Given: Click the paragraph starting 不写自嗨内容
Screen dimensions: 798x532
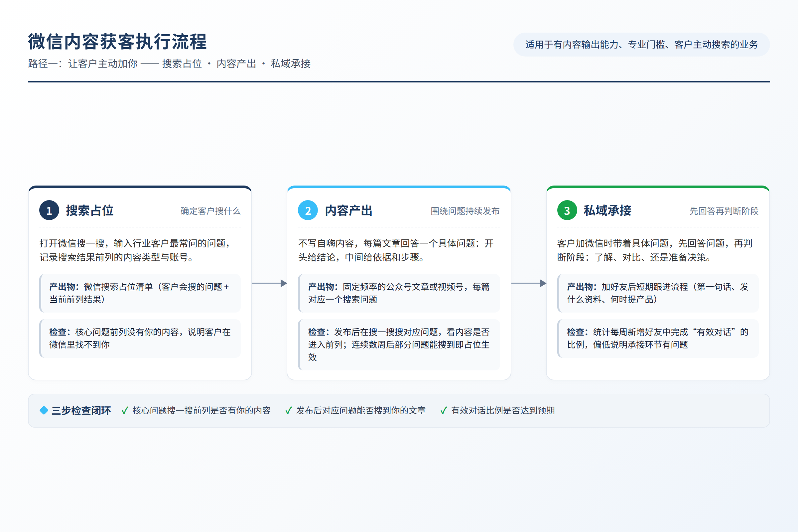Looking at the screenshot, I should pyautogui.click(x=396, y=250).
